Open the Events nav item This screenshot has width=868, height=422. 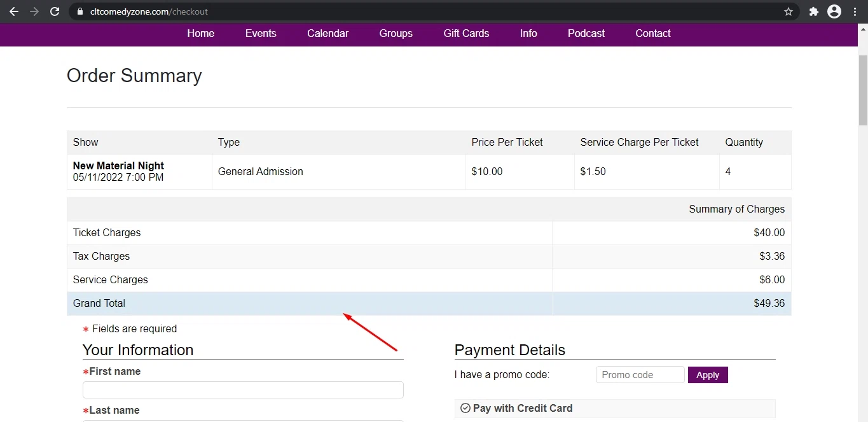click(261, 34)
